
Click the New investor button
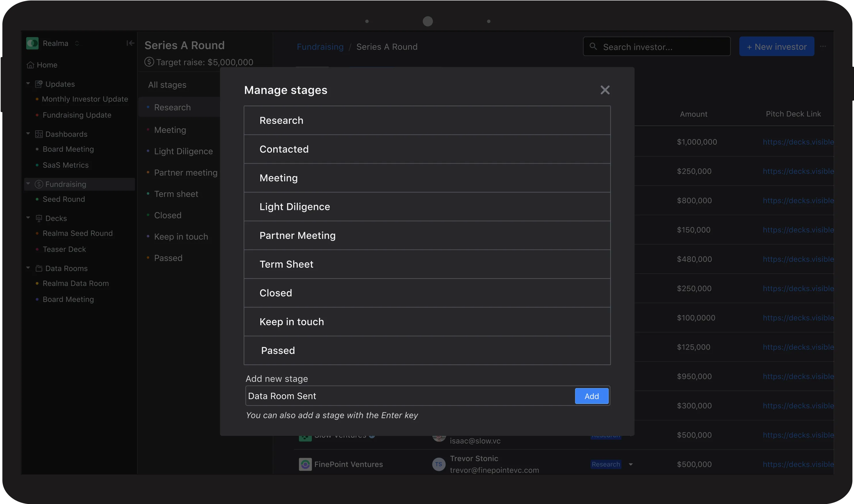click(x=776, y=47)
